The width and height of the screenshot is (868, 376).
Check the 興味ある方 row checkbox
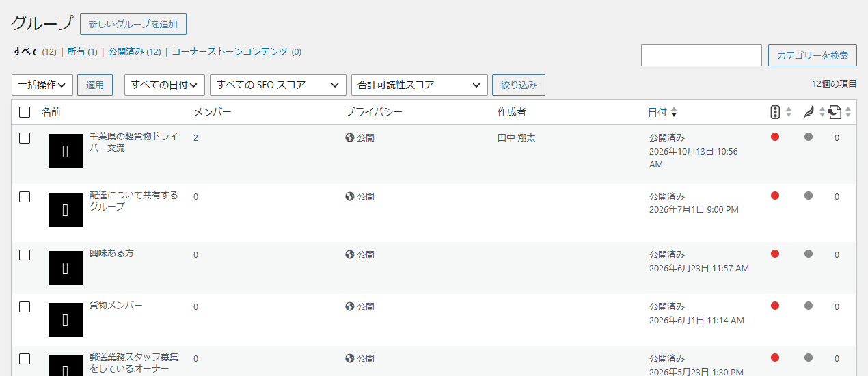pyautogui.click(x=25, y=255)
